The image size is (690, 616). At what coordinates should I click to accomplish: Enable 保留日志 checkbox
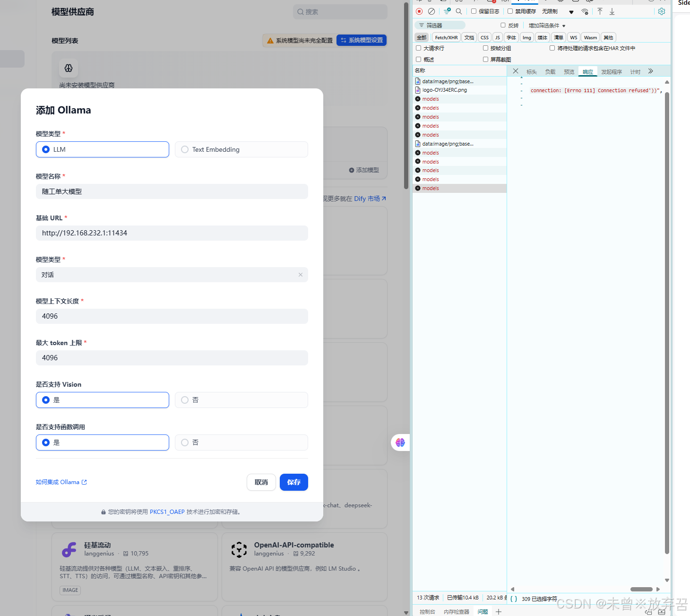coord(474,11)
